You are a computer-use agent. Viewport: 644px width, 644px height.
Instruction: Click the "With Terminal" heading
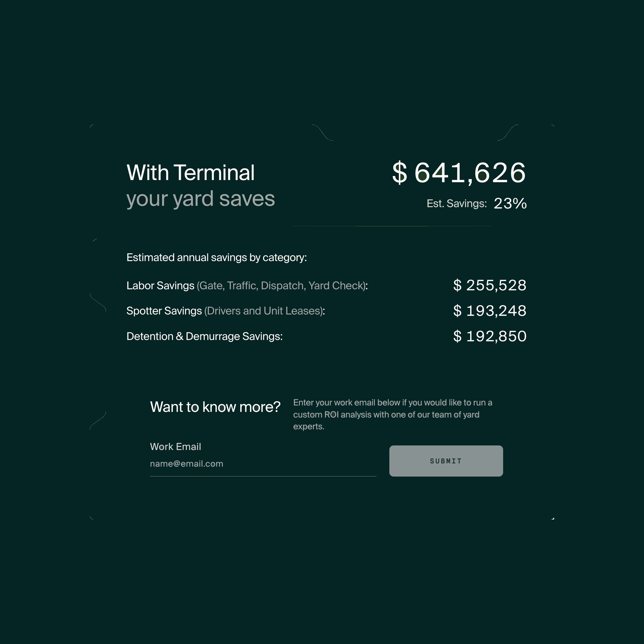(190, 173)
